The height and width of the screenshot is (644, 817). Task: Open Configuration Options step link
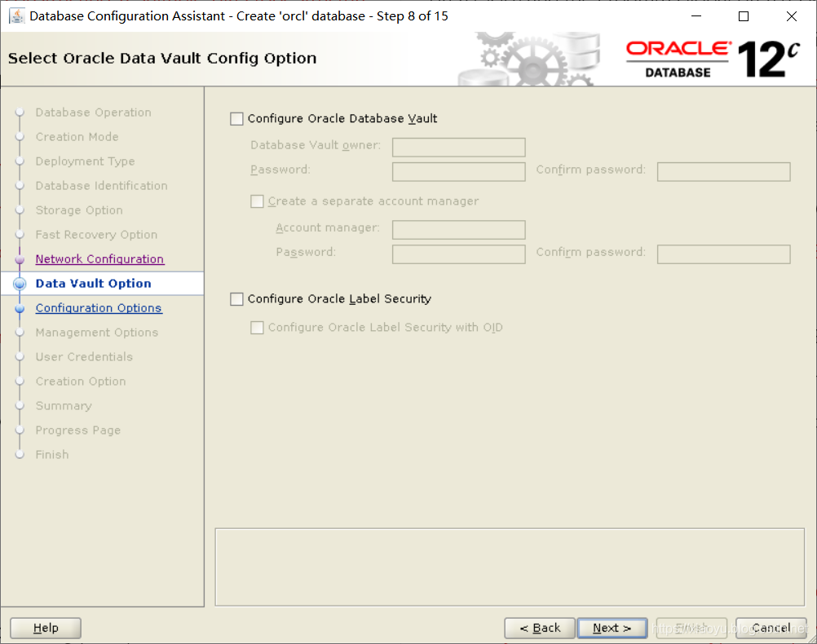(99, 308)
